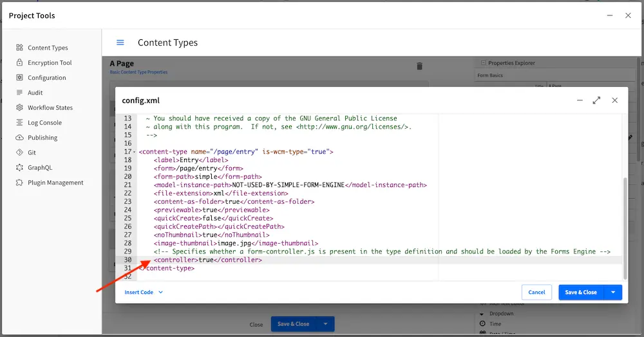Fold the content-type block at line 17
Image resolution: width=644 pixels, height=337 pixels.
click(135, 152)
